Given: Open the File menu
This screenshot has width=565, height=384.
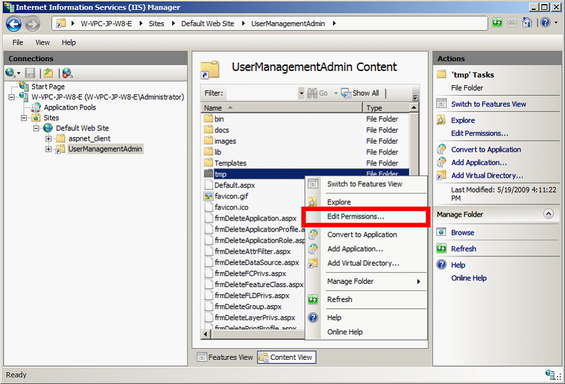Looking at the screenshot, I should (18, 43).
